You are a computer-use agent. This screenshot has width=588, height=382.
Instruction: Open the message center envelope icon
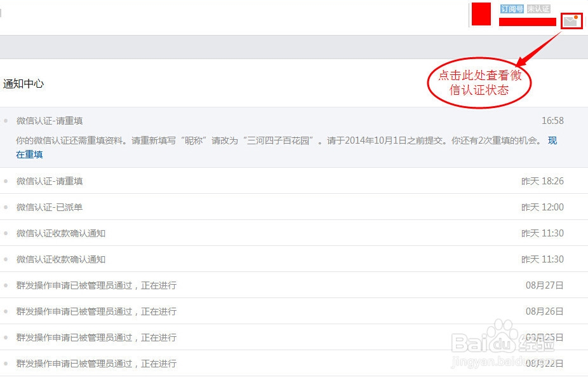pyautogui.click(x=571, y=20)
